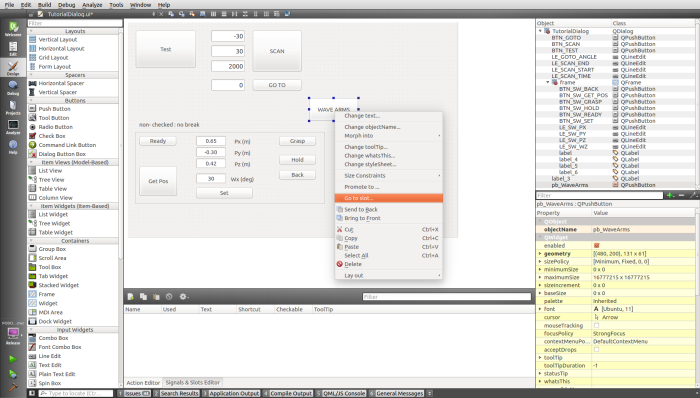This screenshot has height=398, width=700.
Task: Select 'Promote to ...' context menu entry
Action: 388,187
